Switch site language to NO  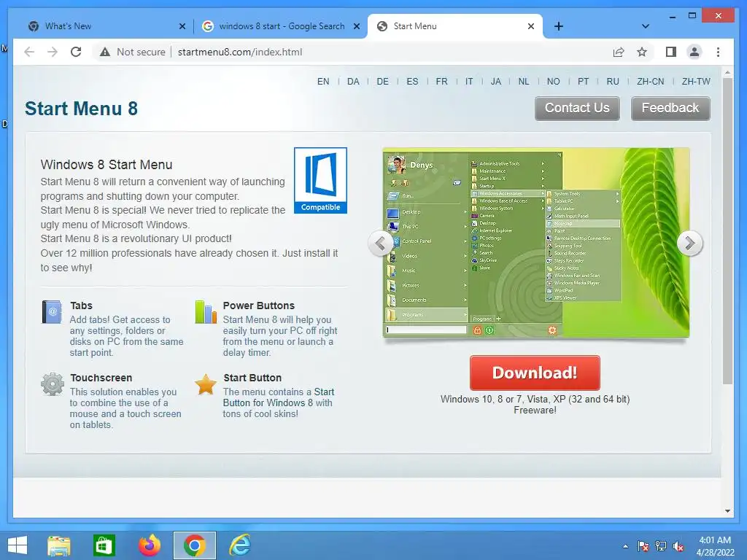pyautogui.click(x=553, y=82)
